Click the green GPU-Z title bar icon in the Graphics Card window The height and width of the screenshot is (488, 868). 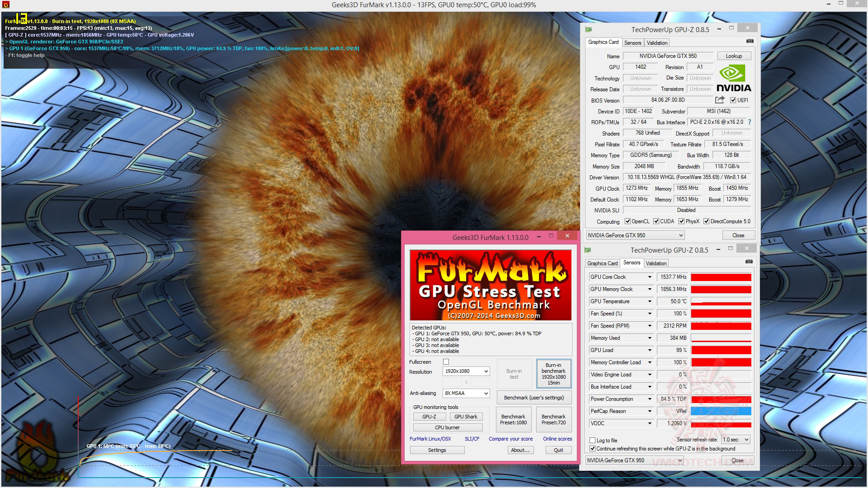[588, 29]
